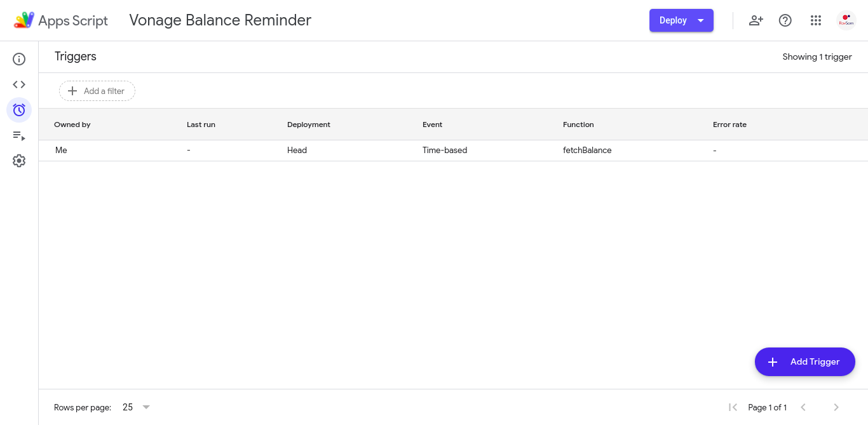Click the fetchBalance function cell
The width and height of the screenshot is (868, 425).
coord(587,151)
